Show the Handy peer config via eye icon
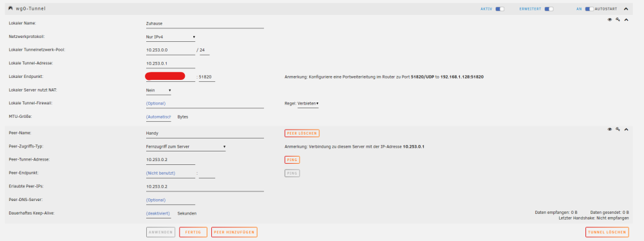Image resolution: width=644 pixels, height=241 pixels. pyautogui.click(x=610, y=129)
